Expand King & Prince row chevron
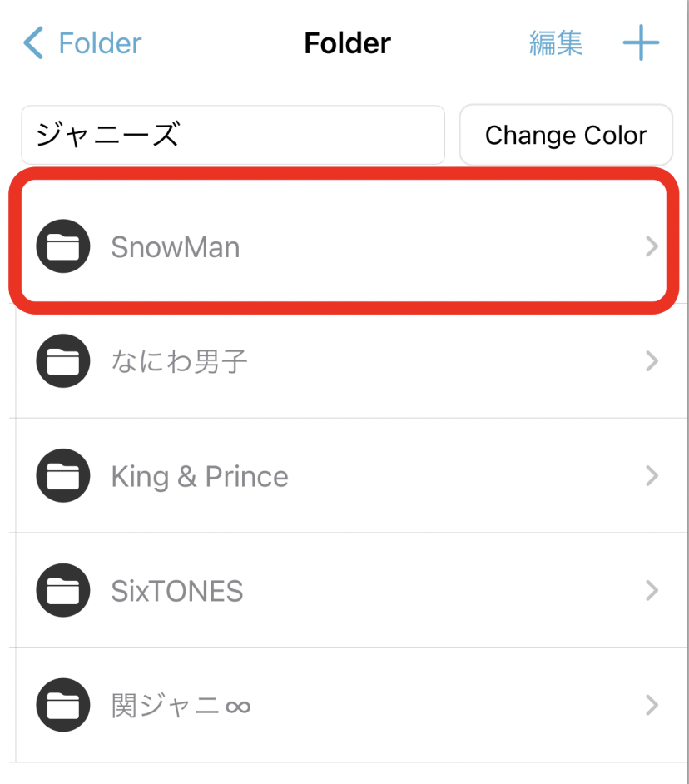Screen dimensions: 689x784 pyautogui.click(x=652, y=476)
